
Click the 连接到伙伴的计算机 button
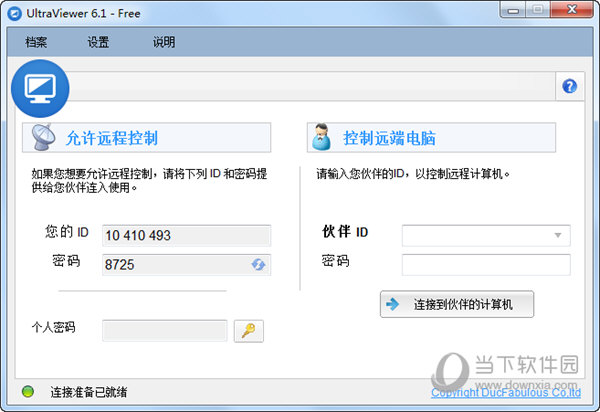(457, 304)
